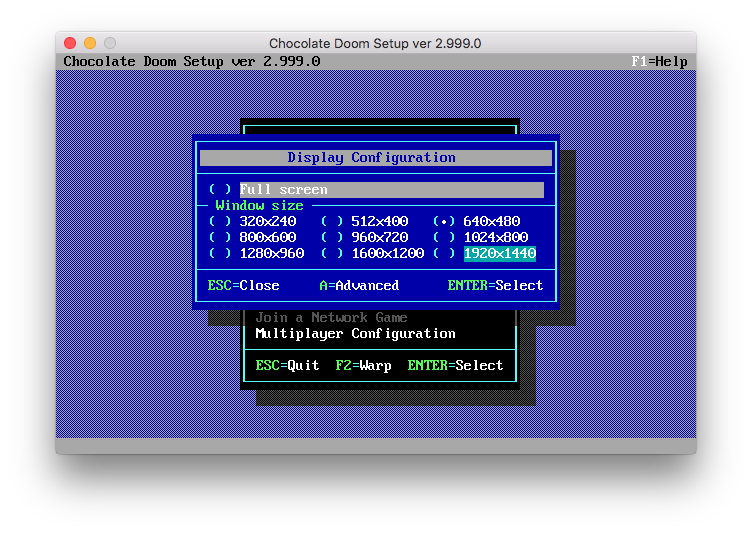Image resolution: width=752 pixels, height=534 pixels.
Task: Open Multiplayer Configuration in main menu
Action: 355,333
